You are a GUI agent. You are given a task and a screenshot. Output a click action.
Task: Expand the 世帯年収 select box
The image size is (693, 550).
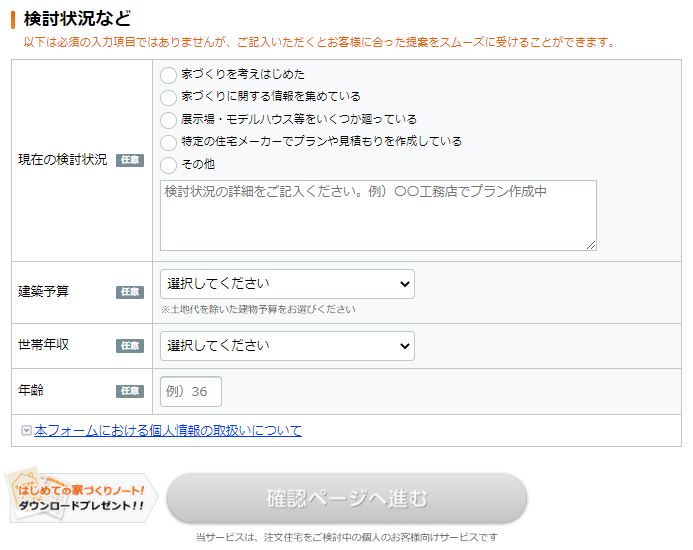(287, 346)
